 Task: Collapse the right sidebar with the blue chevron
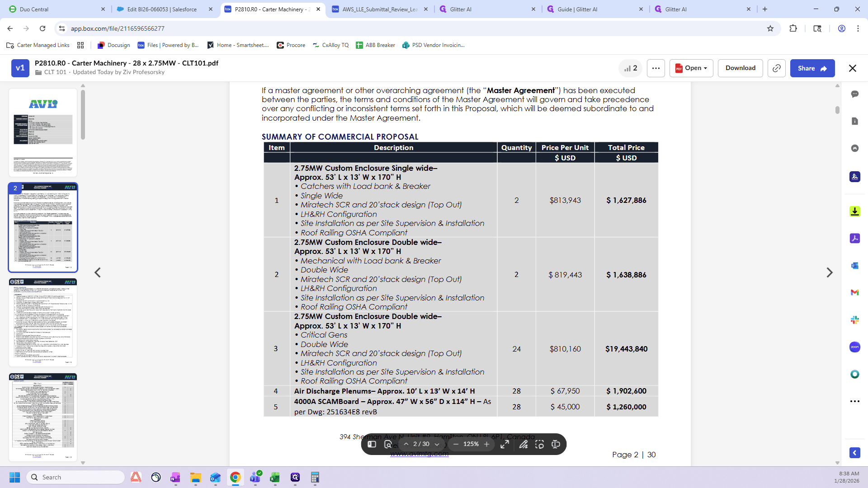coord(854,453)
